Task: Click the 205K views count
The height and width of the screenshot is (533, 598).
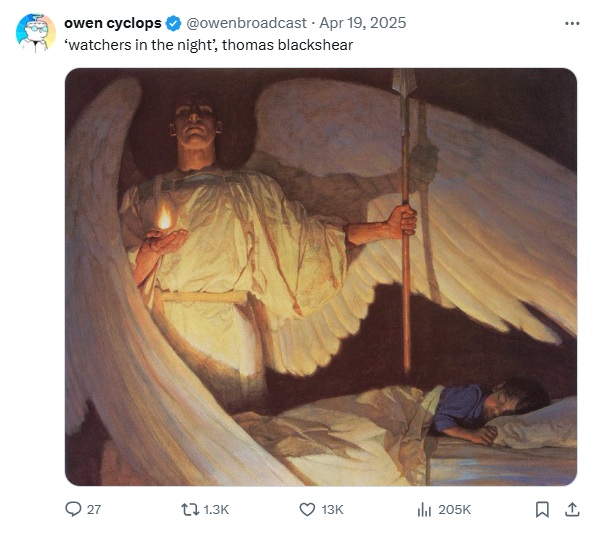Action: point(455,509)
